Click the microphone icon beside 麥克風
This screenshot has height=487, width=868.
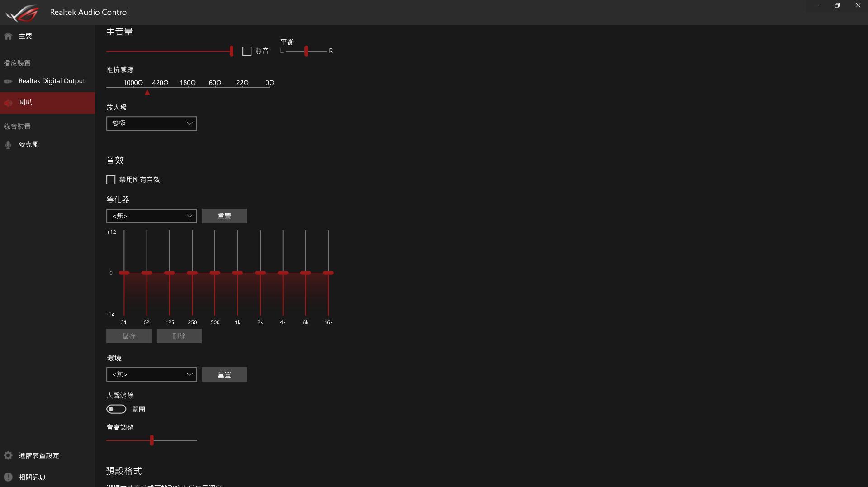(x=8, y=145)
